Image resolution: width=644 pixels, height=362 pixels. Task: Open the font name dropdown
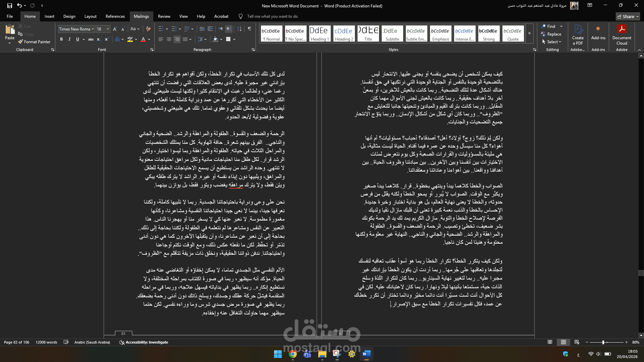[x=93, y=29]
